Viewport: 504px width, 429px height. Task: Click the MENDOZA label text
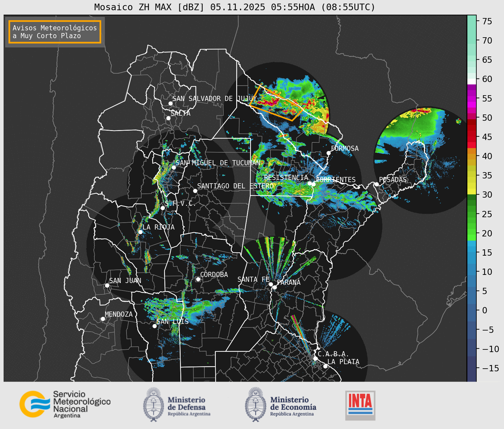pyautogui.click(x=119, y=314)
